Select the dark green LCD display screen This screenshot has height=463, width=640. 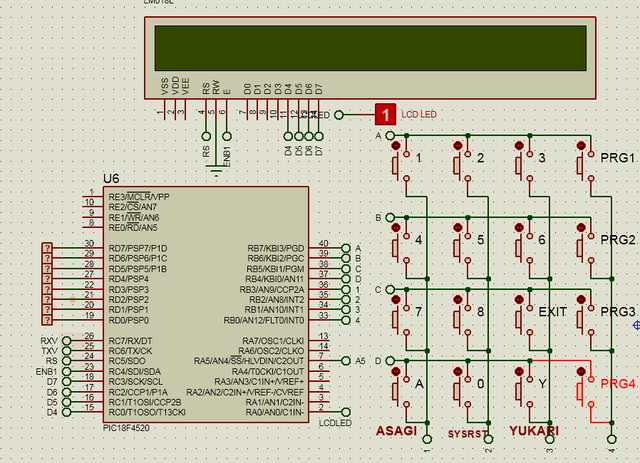pos(371,48)
